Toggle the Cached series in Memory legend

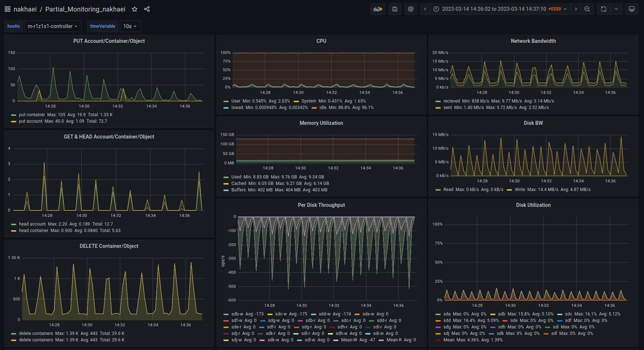(239, 183)
